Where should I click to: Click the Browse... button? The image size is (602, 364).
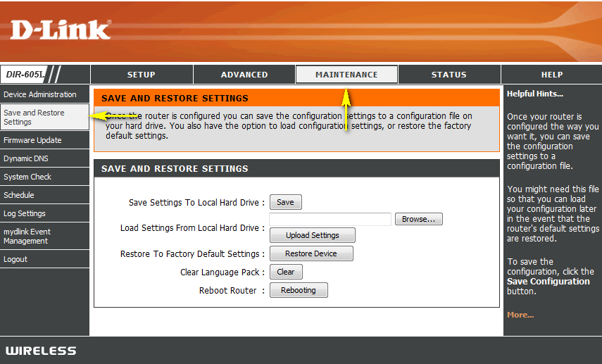(418, 219)
